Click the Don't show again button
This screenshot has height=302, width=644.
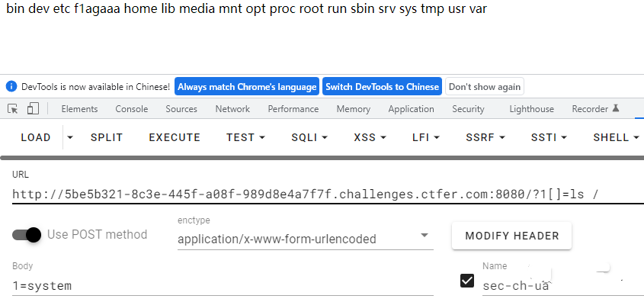[x=485, y=87]
